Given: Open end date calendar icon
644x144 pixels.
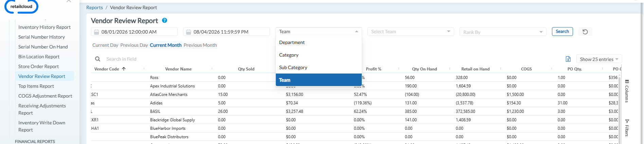Looking at the screenshot, I should [x=189, y=32].
